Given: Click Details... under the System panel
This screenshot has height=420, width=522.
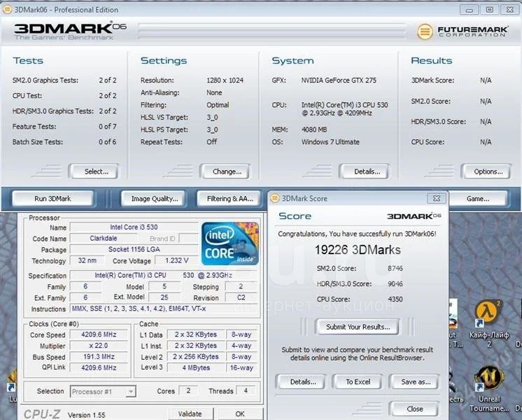Looking at the screenshot, I should point(364,171).
